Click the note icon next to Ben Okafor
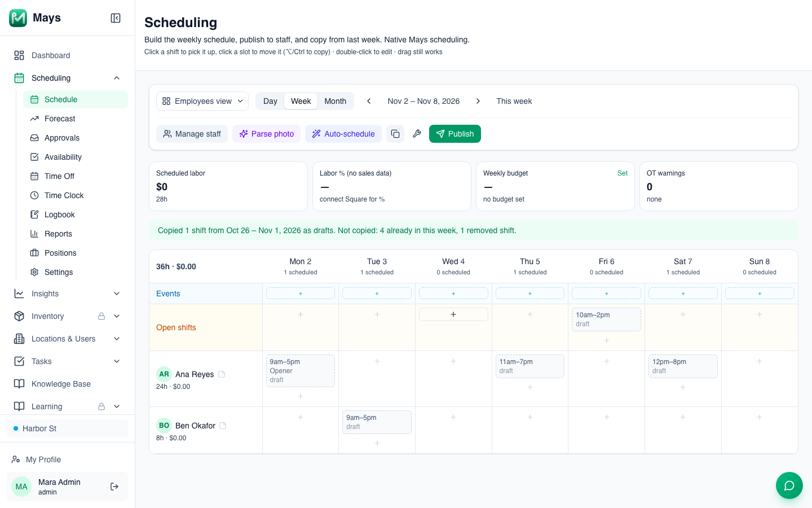This screenshot has width=812, height=508. click(223, 426)
